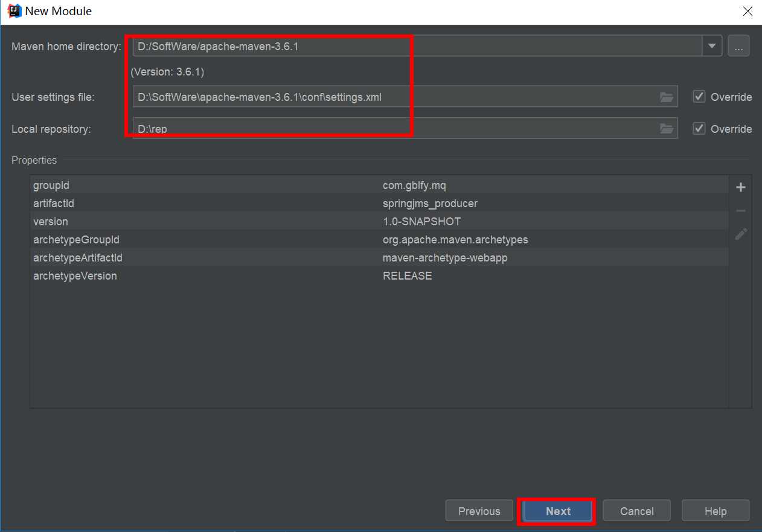Click folder icon in User settings file field

click(666, 97)
